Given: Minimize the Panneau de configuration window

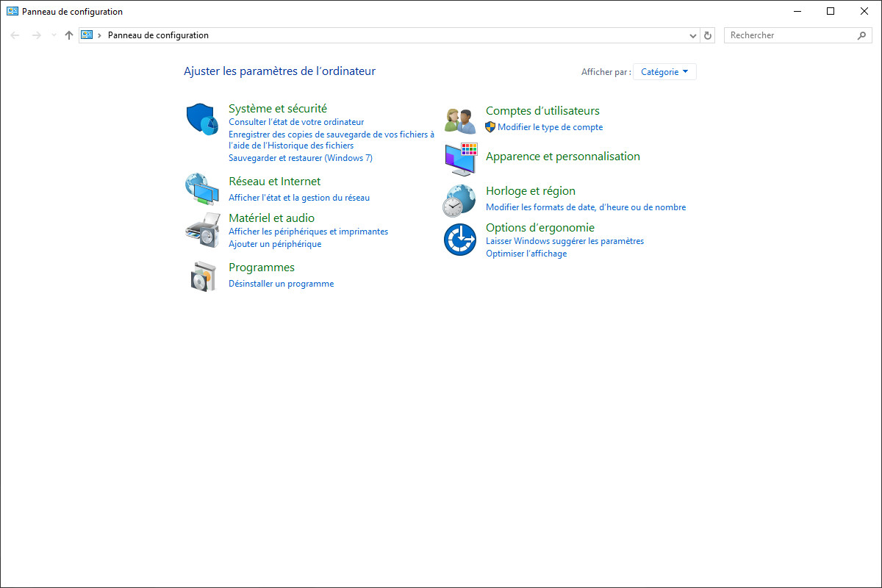Looking at the screenshot, I should click(x=797, y=11).
